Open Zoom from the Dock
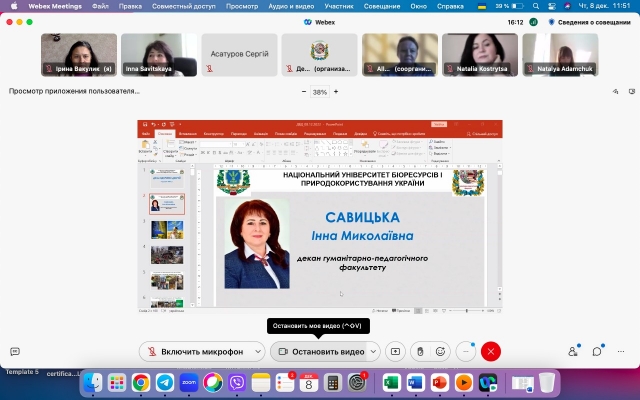This screenshot has height=400, width=640. [189, 382]
